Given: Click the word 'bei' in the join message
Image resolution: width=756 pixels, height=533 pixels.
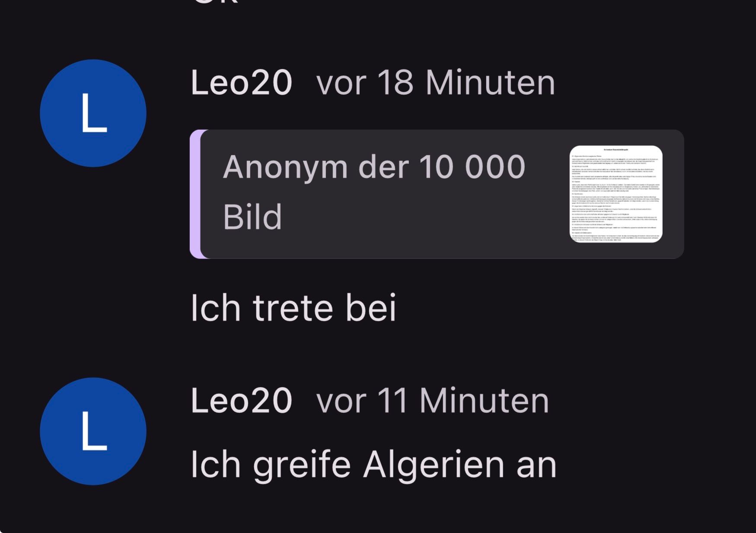Looking at the screenshot, I should click(x=371, y=308).
